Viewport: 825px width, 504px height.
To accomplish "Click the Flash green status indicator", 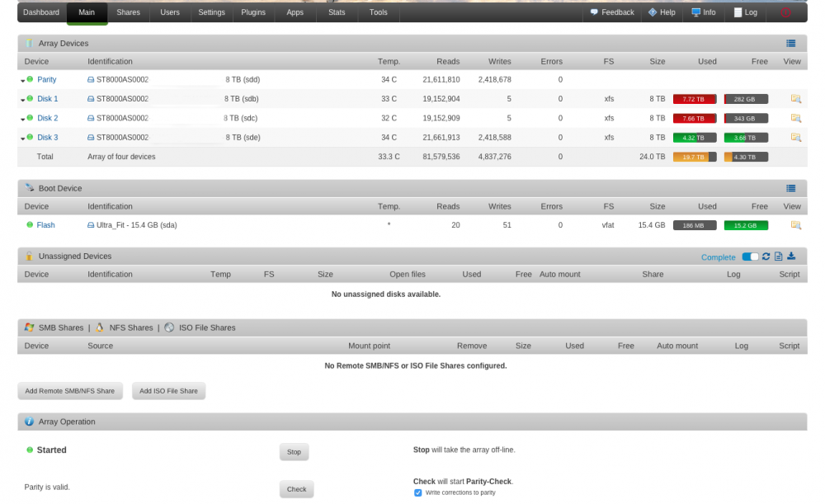I will coord(30,224).
